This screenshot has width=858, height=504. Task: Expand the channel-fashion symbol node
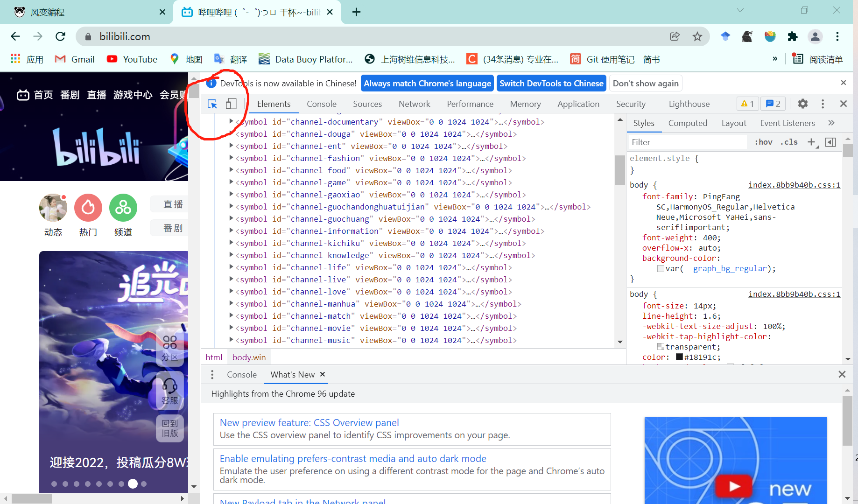click(231, 158)
